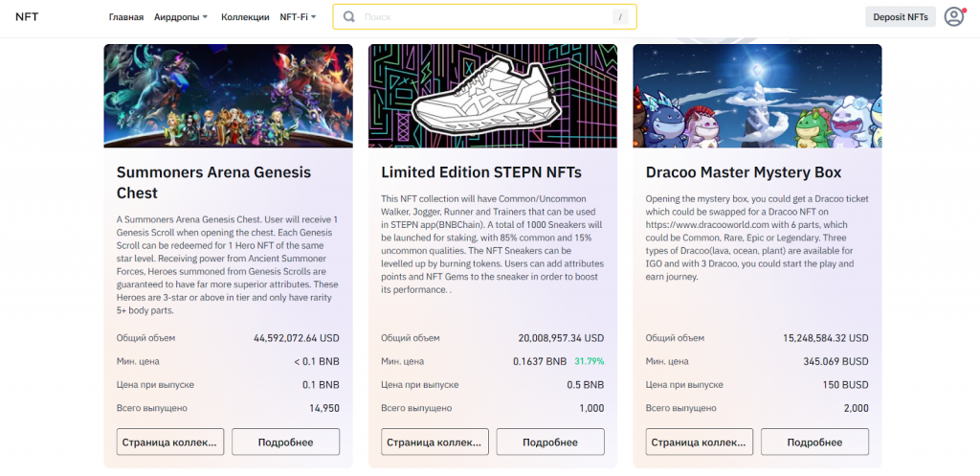Image resolution: width=980 pixels, height=476 pixels.
Task: Click the slash shortcut badge in search
Action: click(620, 17)
